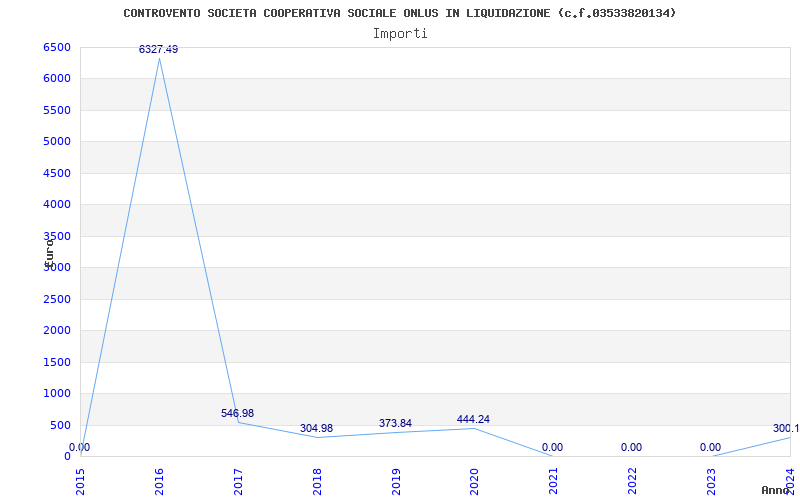800x500 pixels.
Task: Click y-axis value 3000
Action: click(57, 267)
